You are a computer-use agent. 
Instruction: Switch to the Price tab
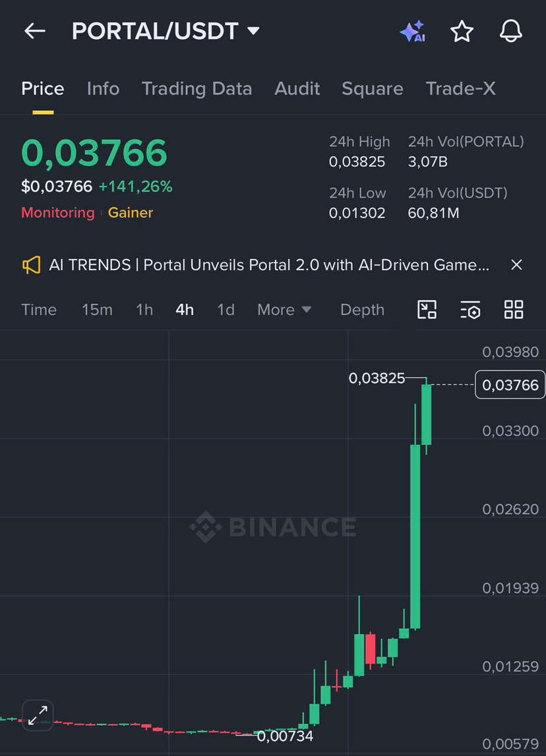pyautogui.click(x=42, y=89)
